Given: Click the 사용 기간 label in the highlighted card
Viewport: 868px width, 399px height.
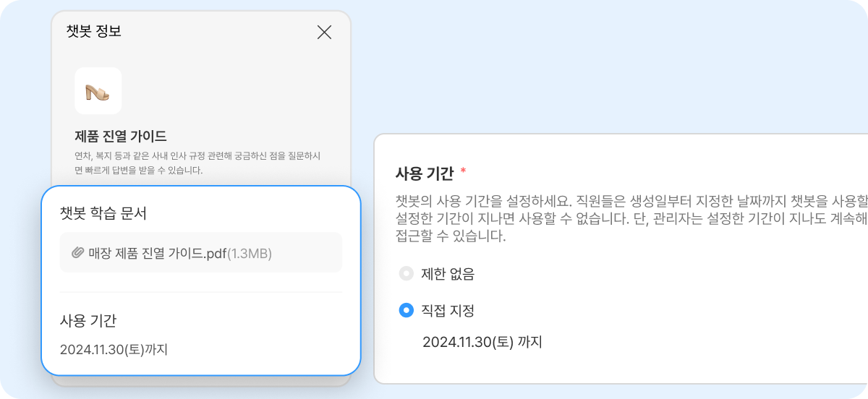Looking at the screenshot, I should pos(88,320).
